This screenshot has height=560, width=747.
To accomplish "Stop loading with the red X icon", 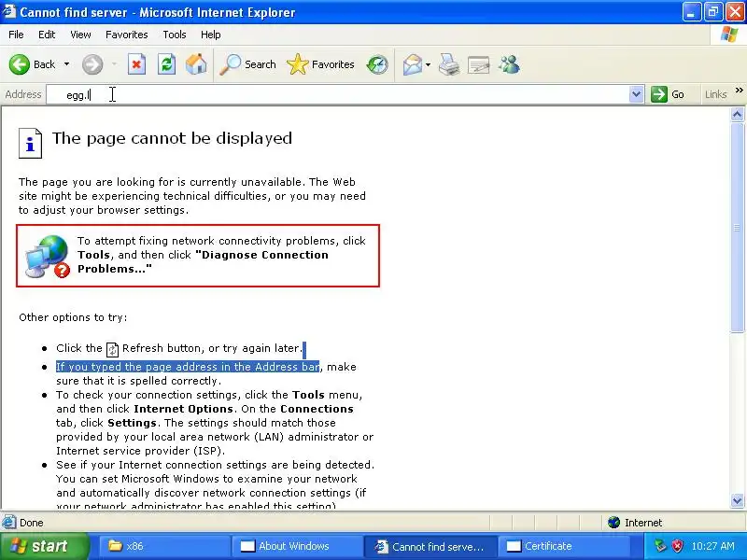I will coord(136,64).
